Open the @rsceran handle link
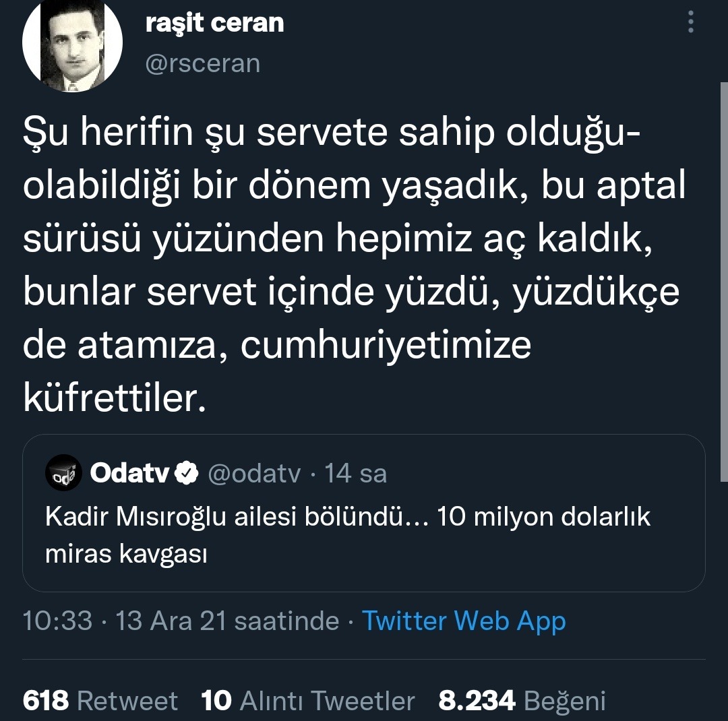The image size is (728, 721). click(202, 63)
